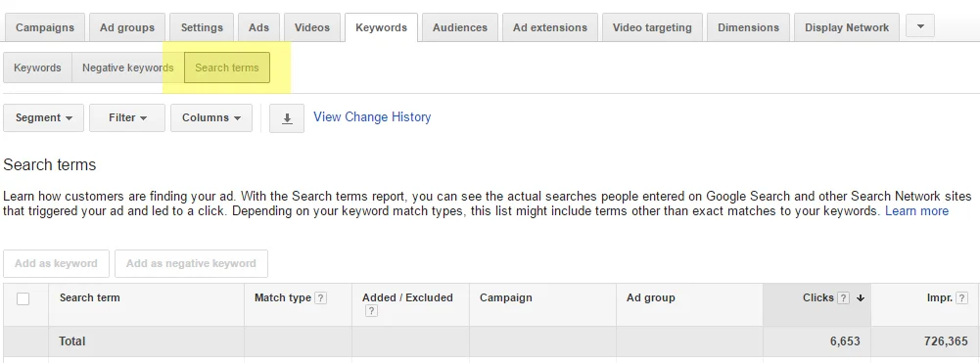Select the Negative keywords sub-tab
This screenshot has height=363, width=980.
[128, 68]
